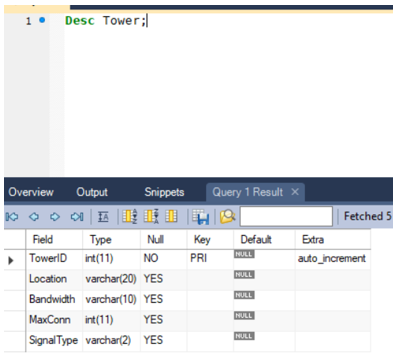
Task: Click the Extra column header
Action: (333, 239)
